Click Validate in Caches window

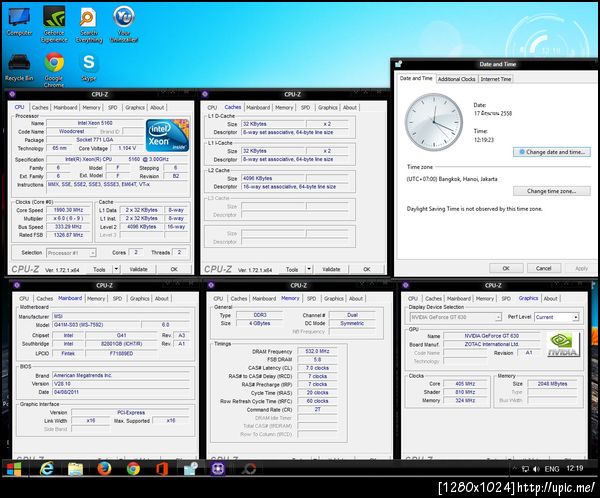pyautogui.click(x=331, y=269)
